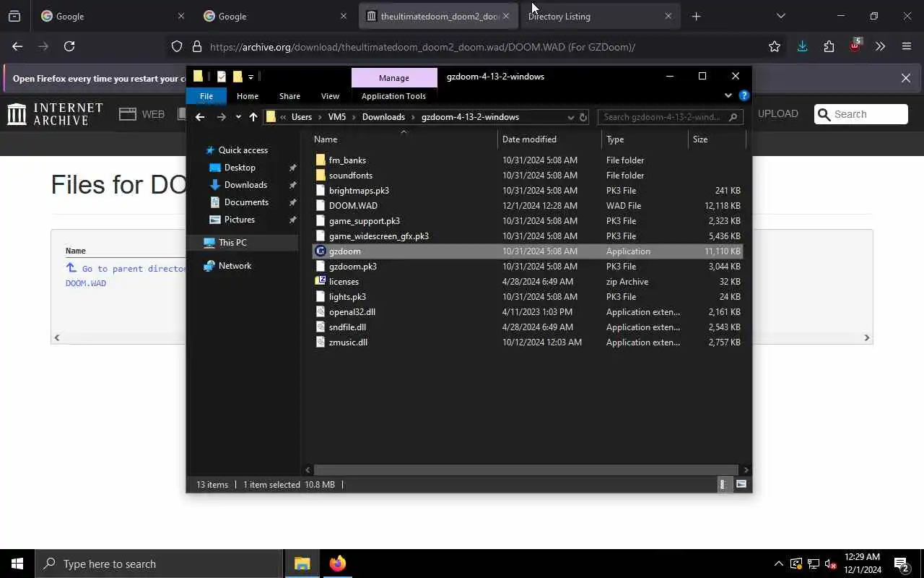Click the VM5 breadcrumb segment
The height and width of the screenshot is (578, 924).
[x=336, y=117]
